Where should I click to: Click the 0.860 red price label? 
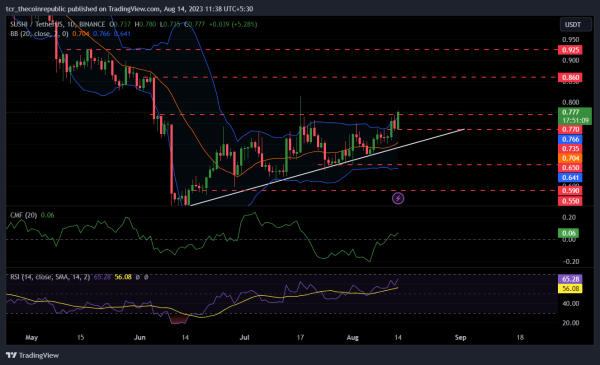click(x=570, y=77)
